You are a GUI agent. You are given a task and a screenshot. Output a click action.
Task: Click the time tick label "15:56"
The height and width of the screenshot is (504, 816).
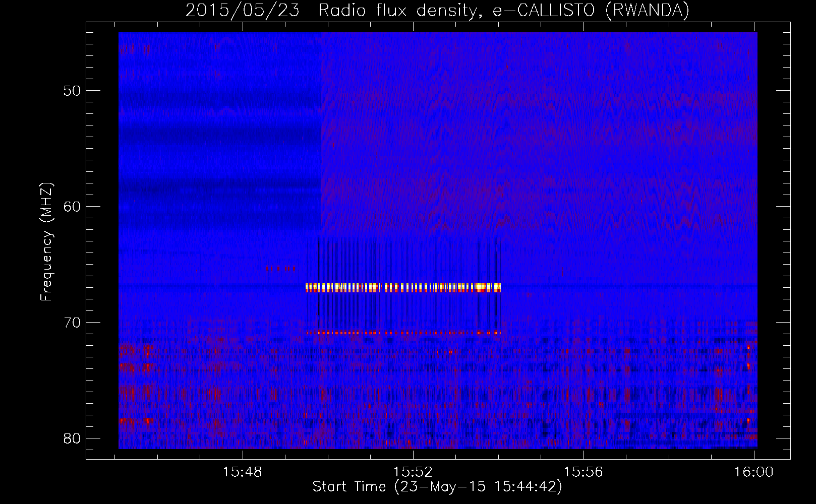coord(584,472)
